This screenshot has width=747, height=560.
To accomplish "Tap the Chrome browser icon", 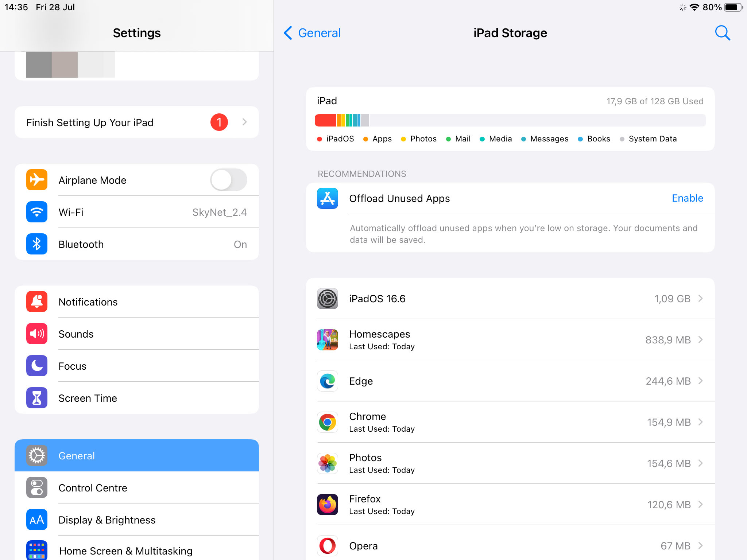I will (328, 422).
